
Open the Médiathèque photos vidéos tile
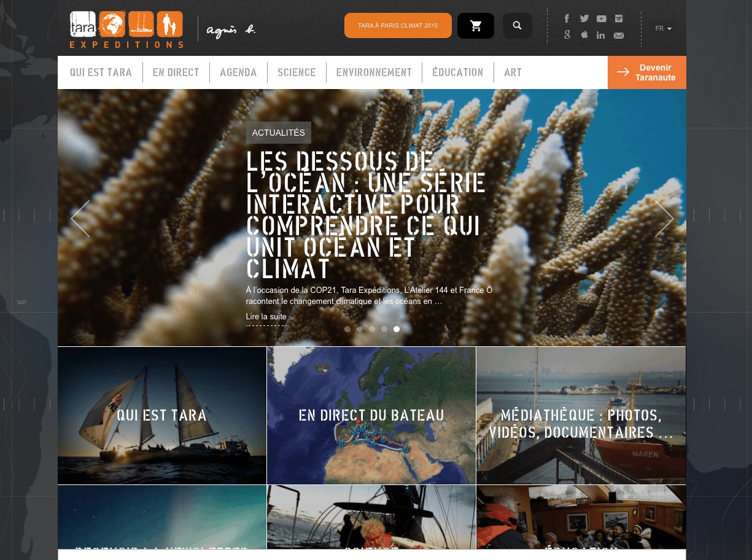[x=581, y=416]
